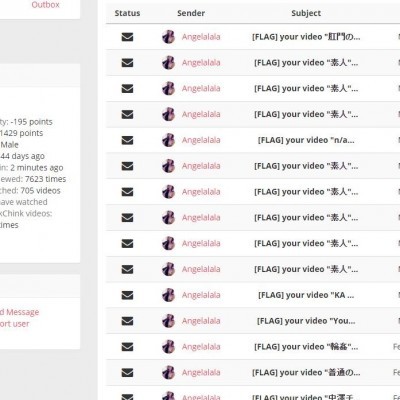Viewport: 400px width, 400px height.
Task: Open the [FLAG] your video "KA ... message
Action: (x=306, y=295)
